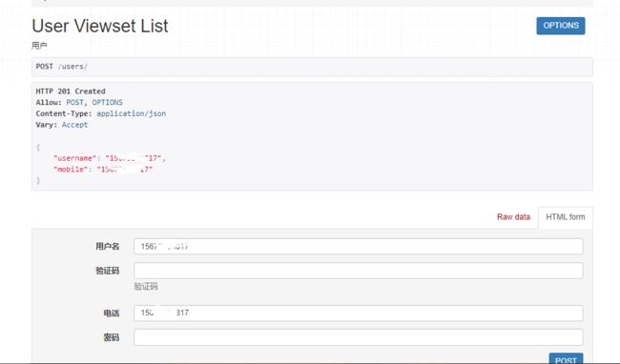This screenshot has width=620, height=364.
Task: Click the application/json content type value
Action: point(132,113)
